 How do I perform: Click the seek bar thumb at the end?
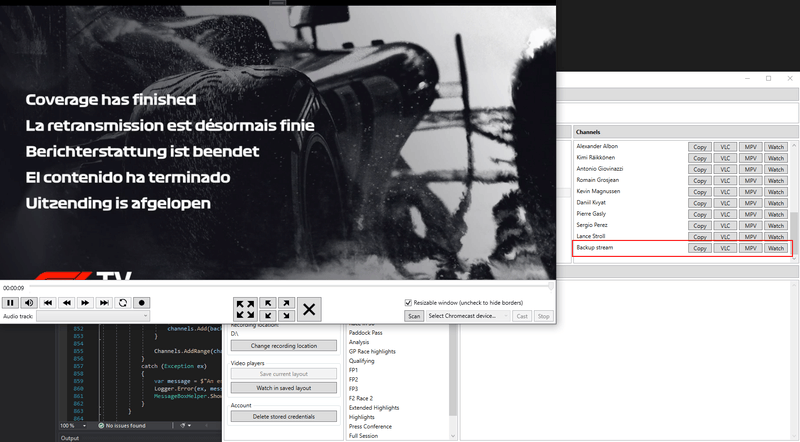(x=551, y=287)
